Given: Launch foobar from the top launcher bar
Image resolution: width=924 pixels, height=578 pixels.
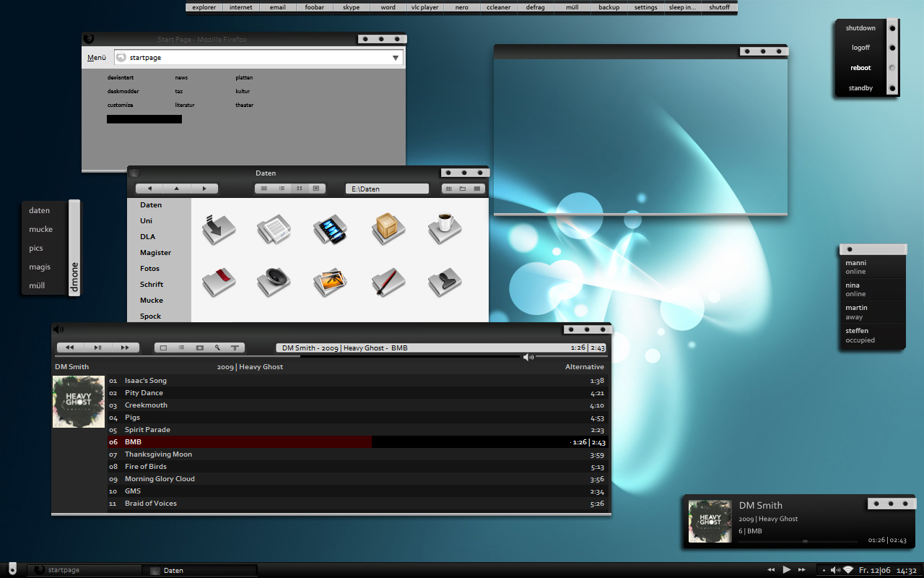Looking at the screenshot, I should pyautogui.click(x=315, y=7).
